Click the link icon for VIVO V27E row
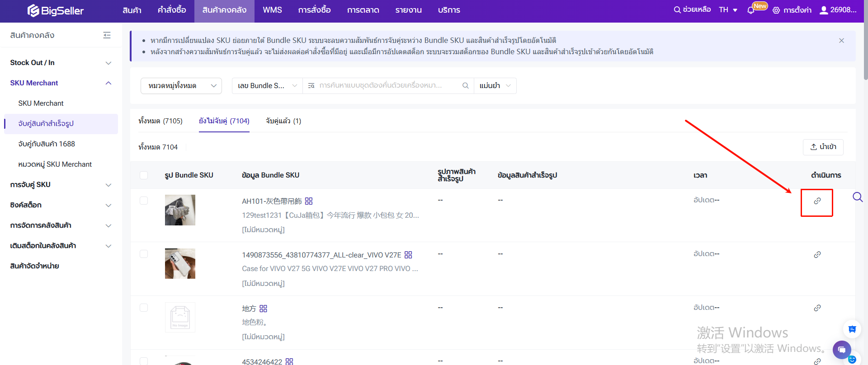868x365 pixels. (817, 255)
